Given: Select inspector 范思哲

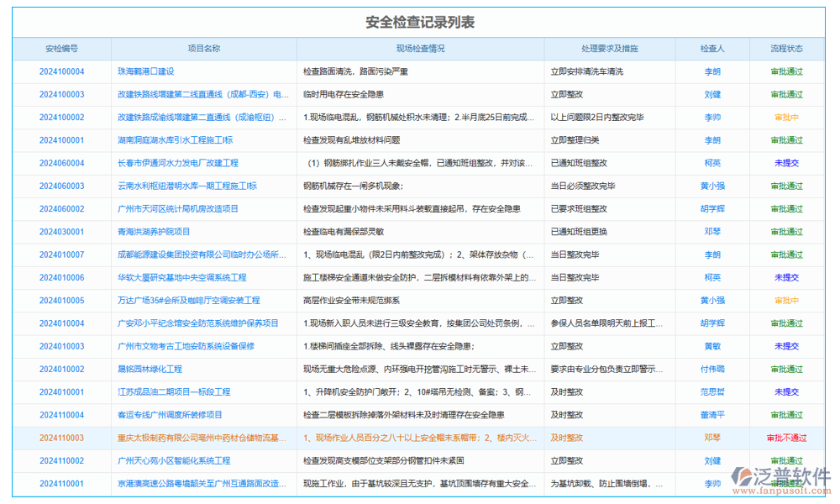Looking at the screenshot, I should [712, 392].
